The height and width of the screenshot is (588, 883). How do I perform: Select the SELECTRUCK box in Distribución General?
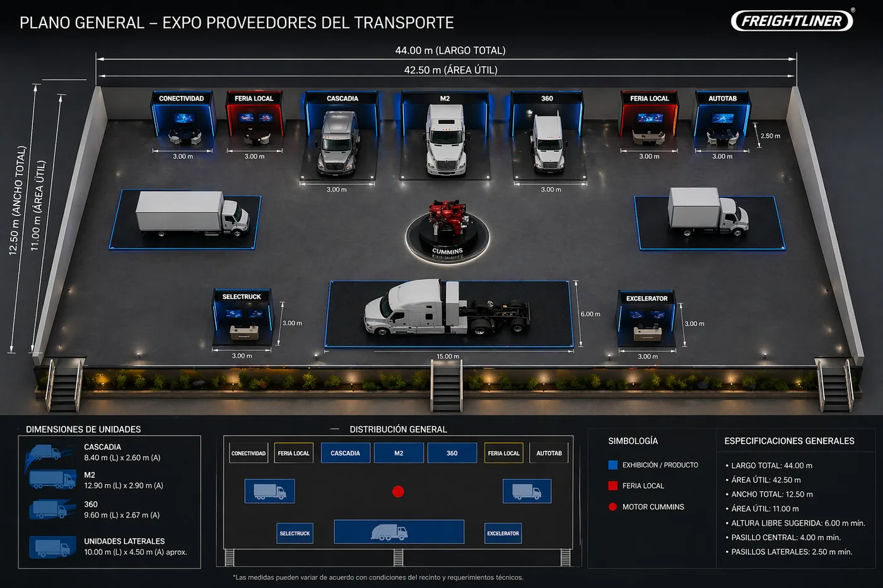tap(295, 533)
